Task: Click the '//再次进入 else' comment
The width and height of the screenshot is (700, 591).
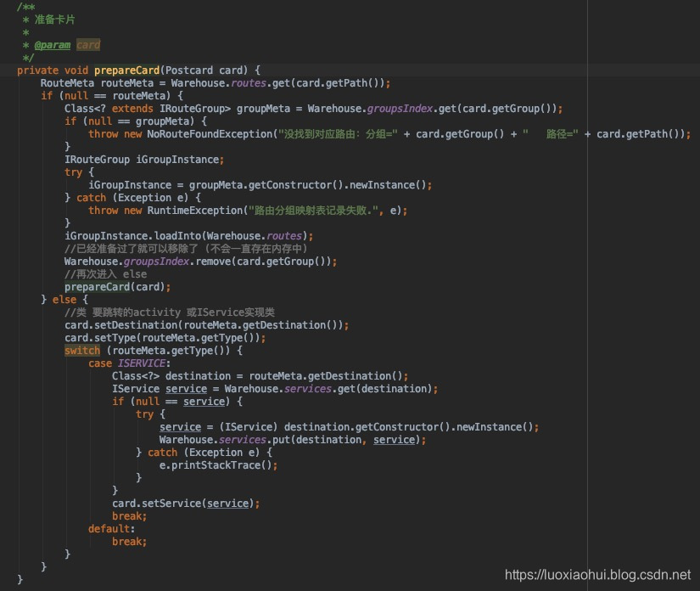Action: coord(106,274)
